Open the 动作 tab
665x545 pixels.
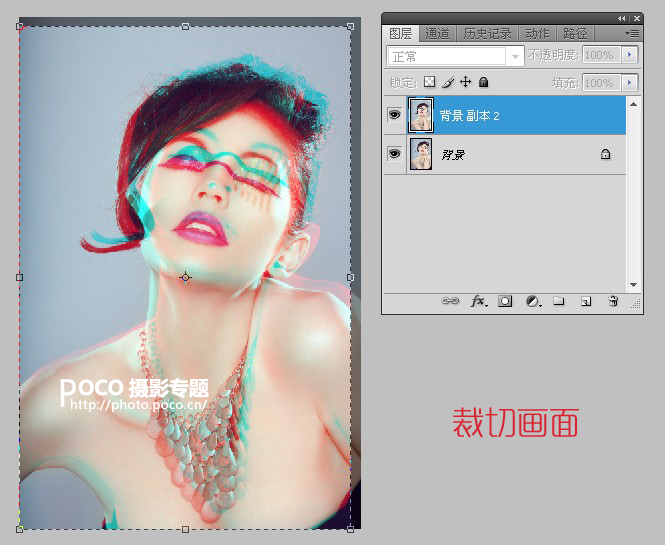click(537, 34)
